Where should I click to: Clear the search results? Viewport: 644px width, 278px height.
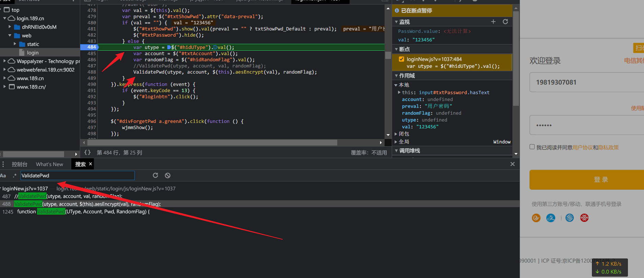(x=168, y=175)
